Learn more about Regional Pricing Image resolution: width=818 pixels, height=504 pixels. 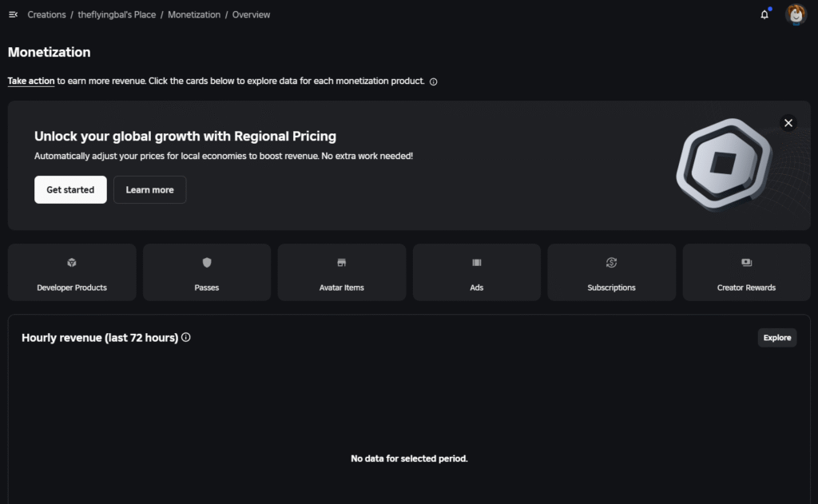[149, 189]
